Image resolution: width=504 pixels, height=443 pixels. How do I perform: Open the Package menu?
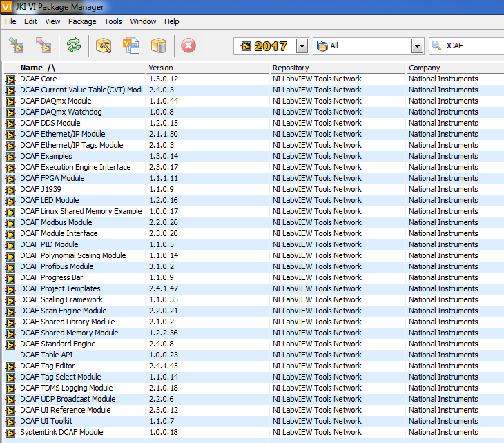[82, 21]
